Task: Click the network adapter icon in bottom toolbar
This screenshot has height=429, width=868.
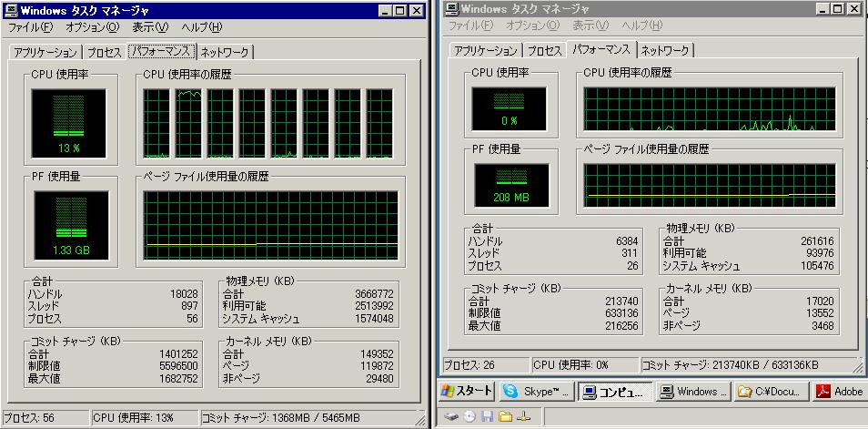Action: coord(523,416)
